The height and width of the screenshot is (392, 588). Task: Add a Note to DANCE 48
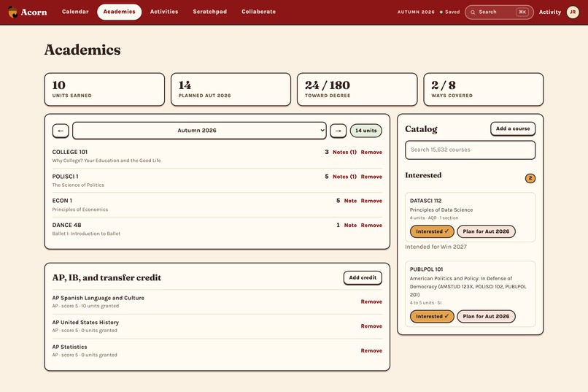(x=350, y=225)
